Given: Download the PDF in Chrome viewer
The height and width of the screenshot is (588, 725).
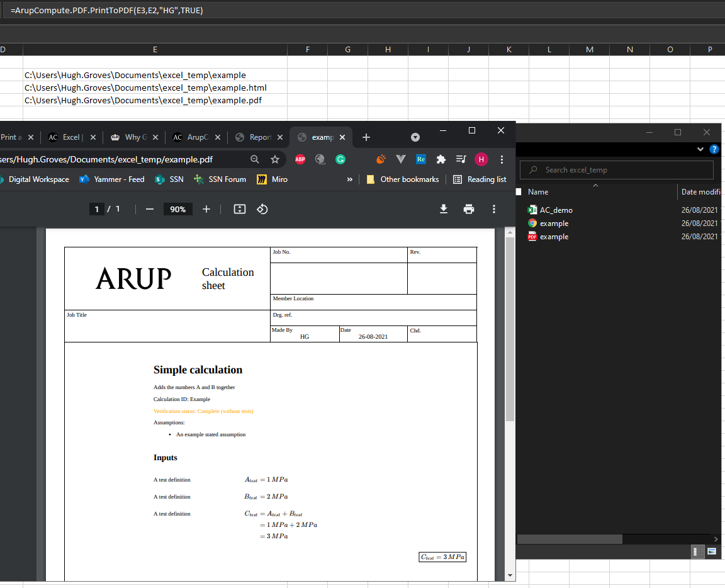Looking at the screenshot, I should [444, 209].
